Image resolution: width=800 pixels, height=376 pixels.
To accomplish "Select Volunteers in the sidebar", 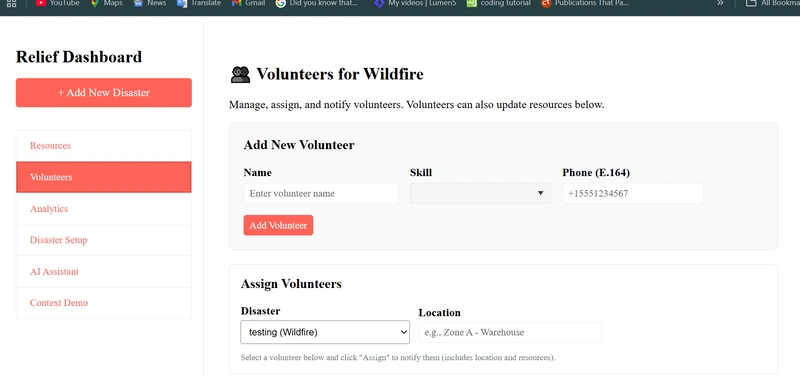I will [104, 177].
